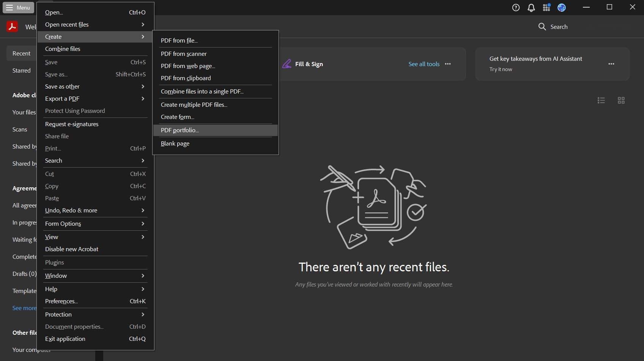Click the Create menu entry

[95, 36]
